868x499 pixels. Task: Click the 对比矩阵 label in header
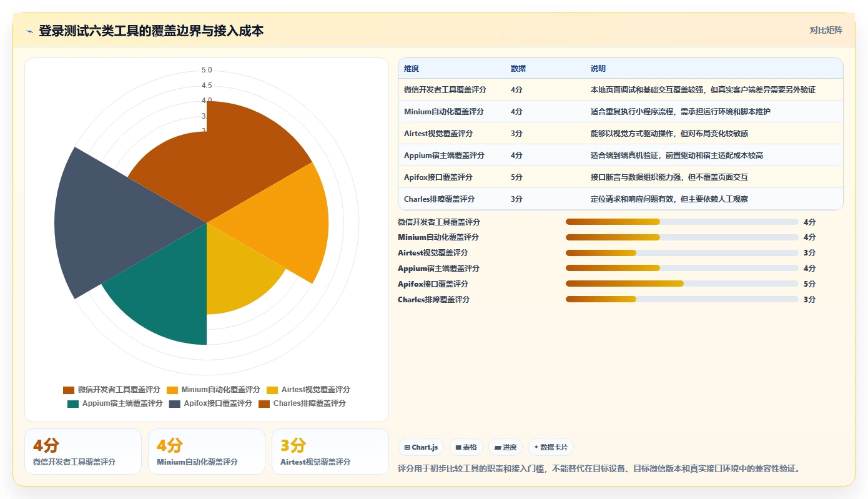826,30
